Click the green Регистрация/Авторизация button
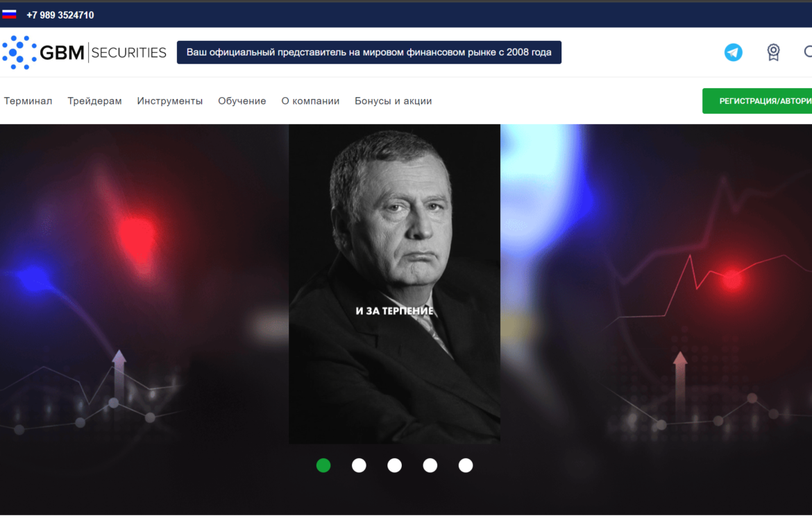Image resolution: width=812 pixels, height=527 pixels. [757, 101]
